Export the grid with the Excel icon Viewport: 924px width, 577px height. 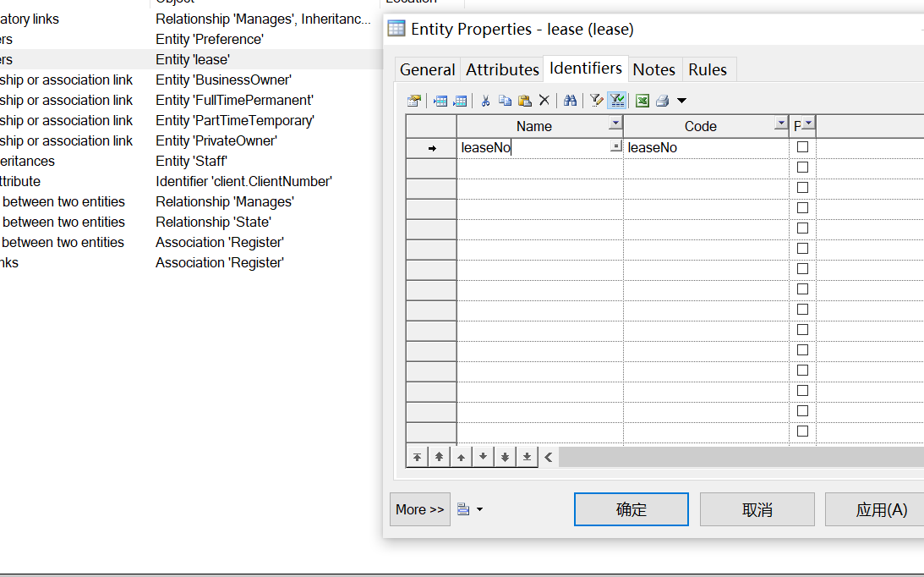643,100
